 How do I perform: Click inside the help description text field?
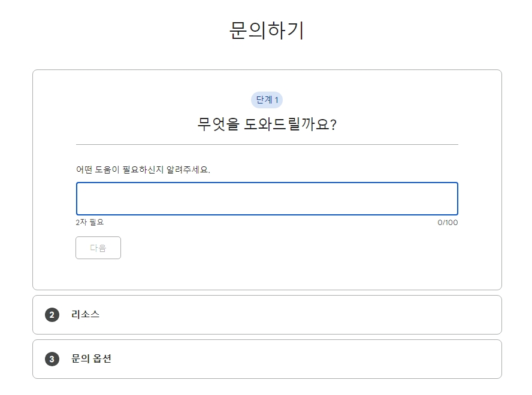tap(266, 198)
